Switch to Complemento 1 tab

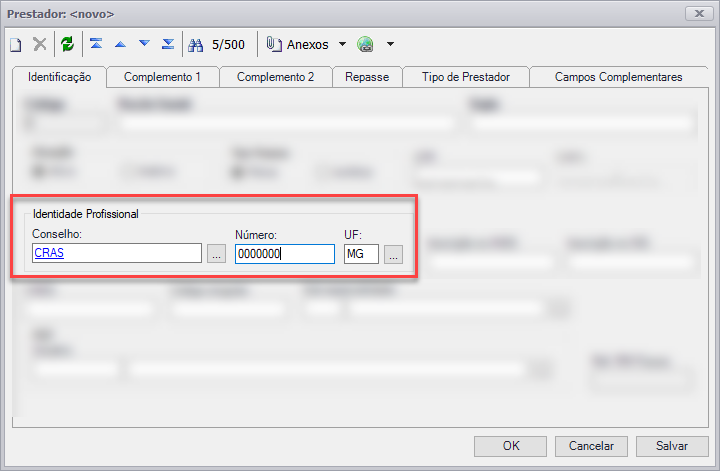click(x=163, y=77)
